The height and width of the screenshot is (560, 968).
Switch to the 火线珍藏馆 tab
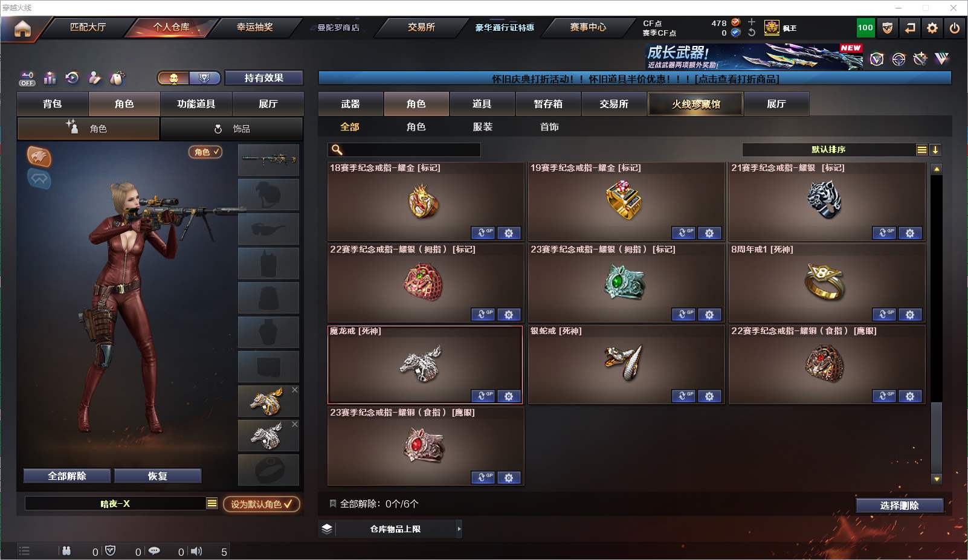(x=695, y=104)
